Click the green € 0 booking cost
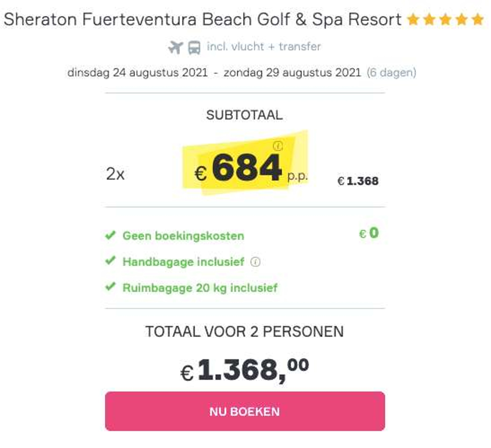 369,233
